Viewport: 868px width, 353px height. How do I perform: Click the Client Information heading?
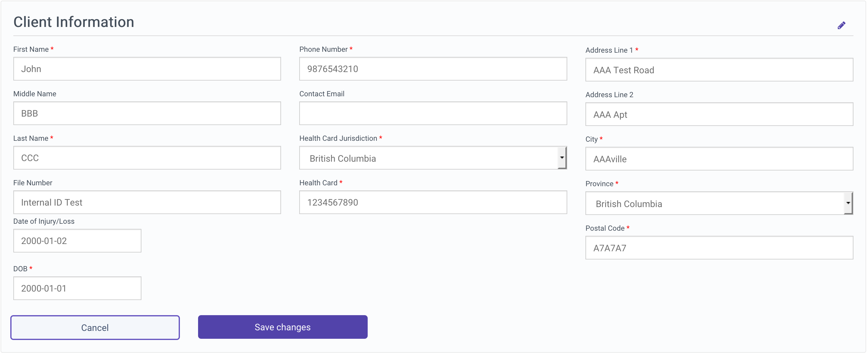point(74,22)
